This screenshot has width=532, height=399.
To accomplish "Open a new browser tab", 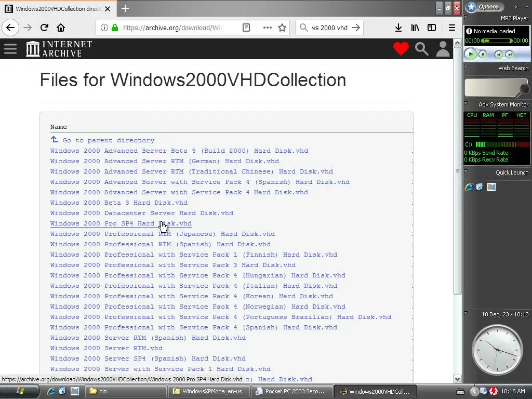I will [x=125, y=8].
